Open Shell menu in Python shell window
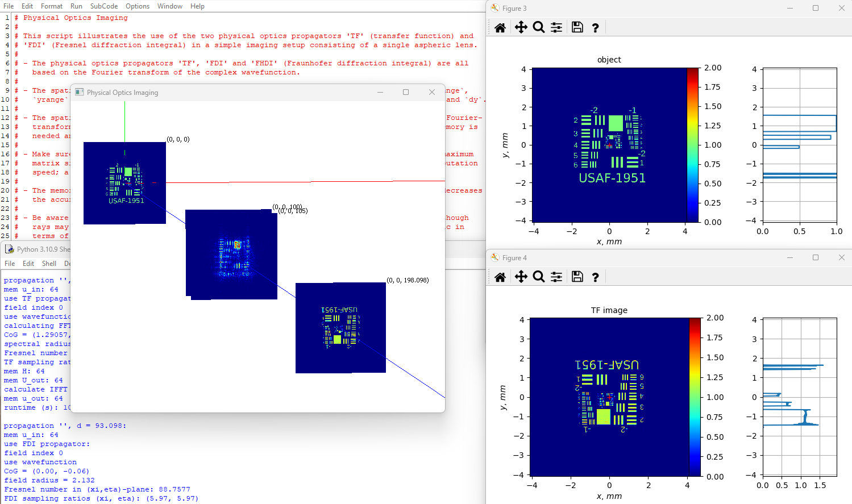 pyautogui.click(x=49, y=264)
